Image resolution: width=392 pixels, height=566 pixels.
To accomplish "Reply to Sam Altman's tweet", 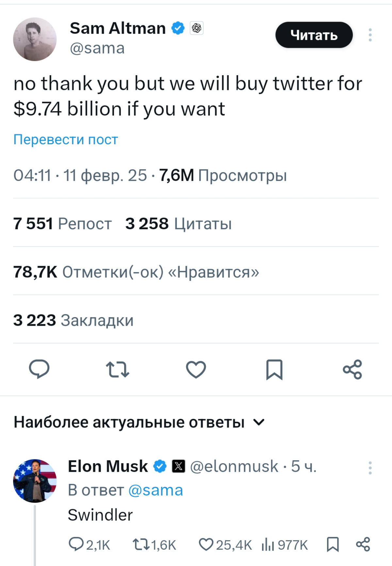I will click(x=39, y=370).
